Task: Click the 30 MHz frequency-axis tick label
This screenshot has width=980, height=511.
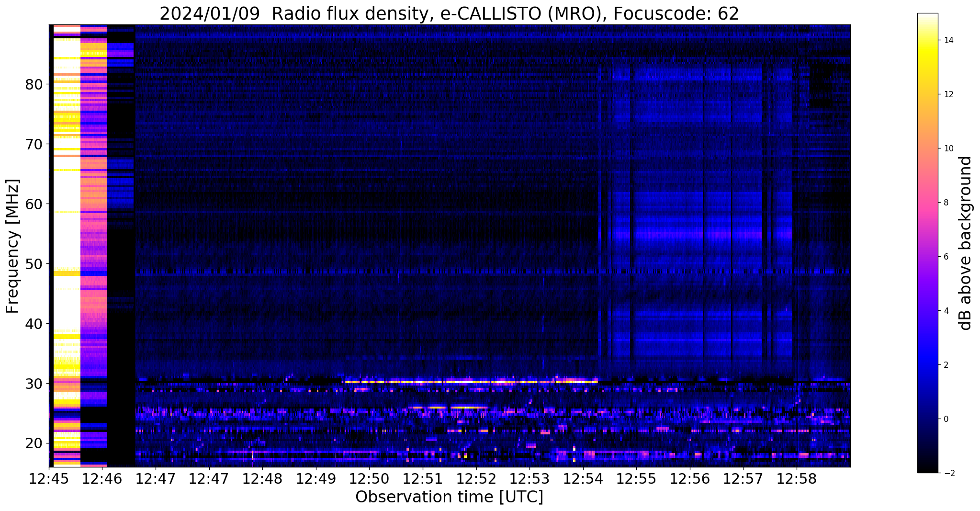Action: (34, 384)
